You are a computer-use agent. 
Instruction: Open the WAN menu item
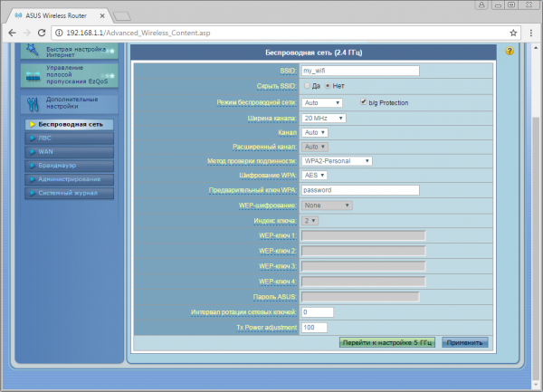tap(70, 152)
